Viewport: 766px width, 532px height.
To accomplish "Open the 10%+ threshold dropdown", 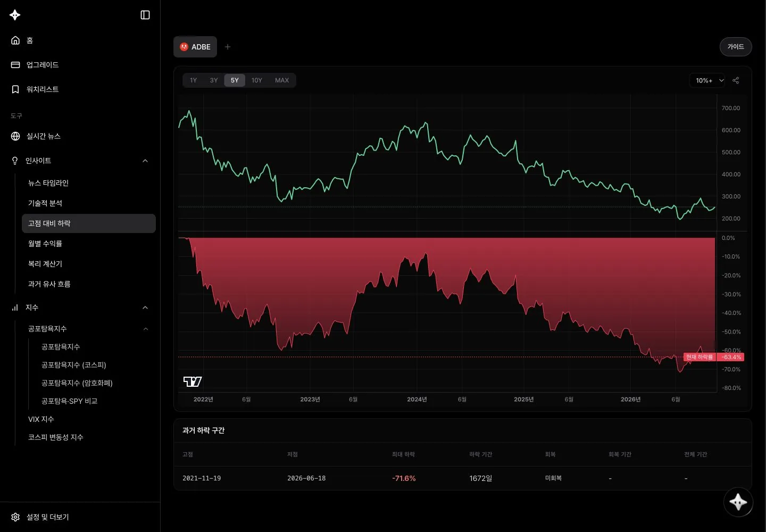I will pos(707,80).
